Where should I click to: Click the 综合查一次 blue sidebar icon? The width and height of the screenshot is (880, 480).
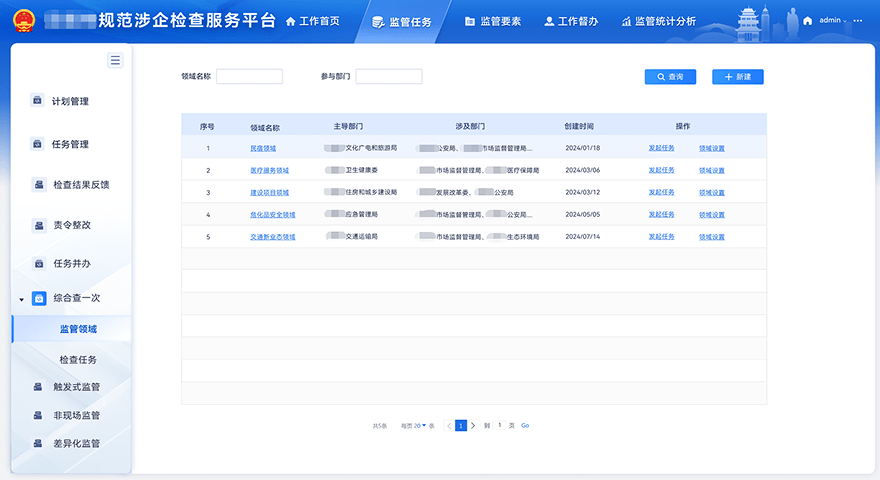(x=39, y=298)
